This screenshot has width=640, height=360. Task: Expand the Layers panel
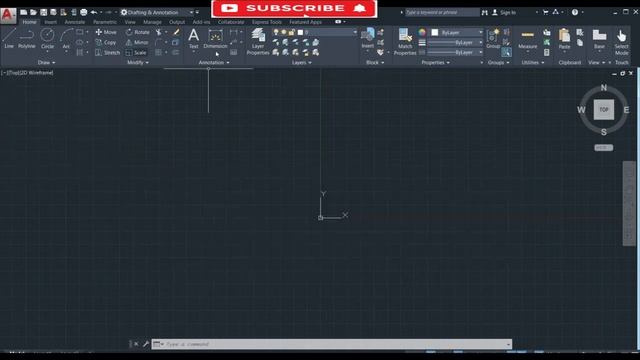pos(302,62)
